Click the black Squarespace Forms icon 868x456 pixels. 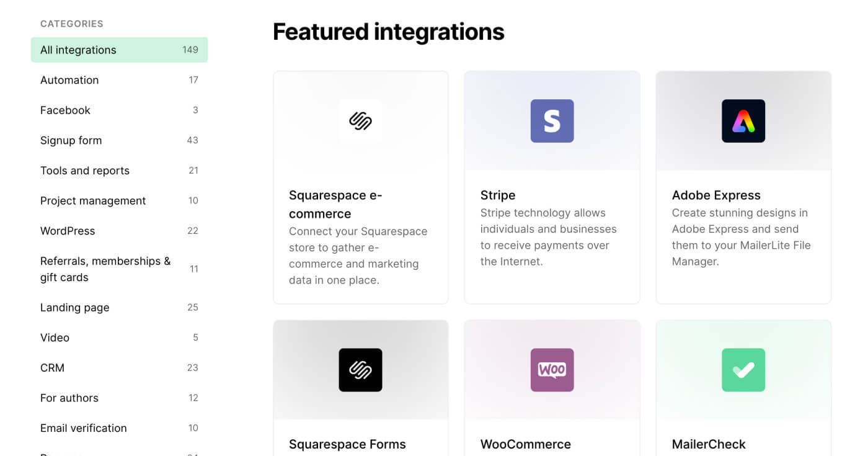coord(360,370)
